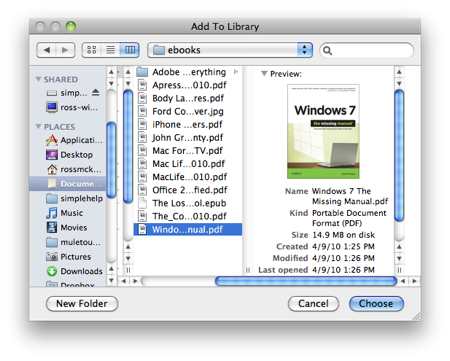This screenshot has height=361, width=450.
Task: Zoom the window with green button
Action: click(71, 26)
